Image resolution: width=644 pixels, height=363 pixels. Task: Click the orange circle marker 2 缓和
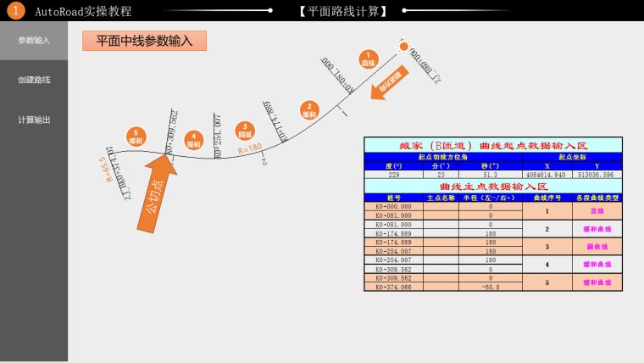(308, 110)
